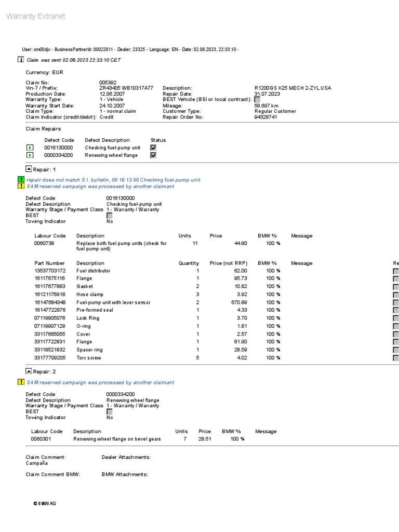
Task: Select mileage value 58.697 km
Action: pos(267,105)
